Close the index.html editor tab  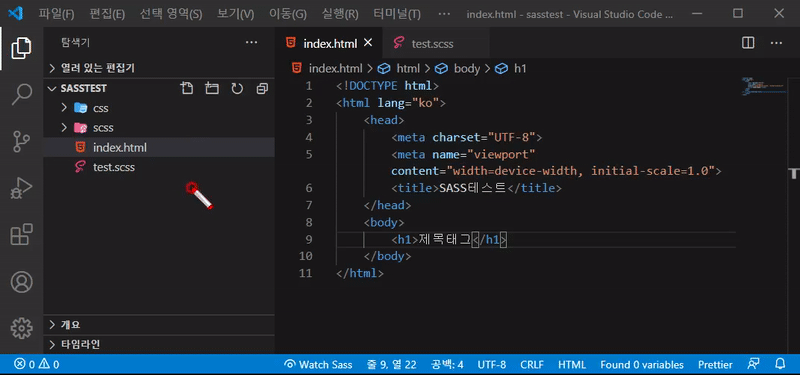tap(368, 43)
